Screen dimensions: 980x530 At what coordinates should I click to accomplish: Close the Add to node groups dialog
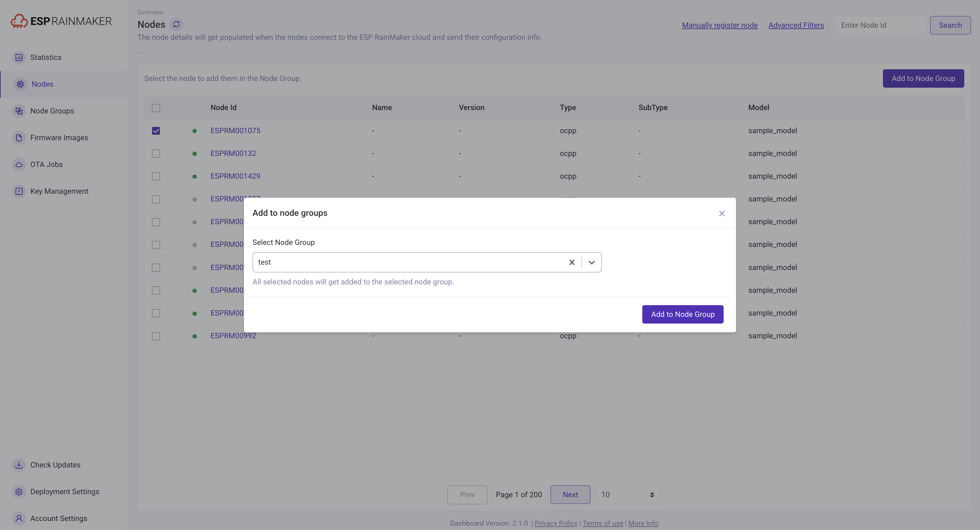coord(722,213)
